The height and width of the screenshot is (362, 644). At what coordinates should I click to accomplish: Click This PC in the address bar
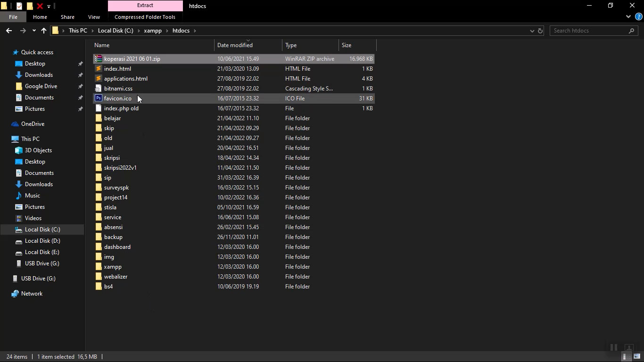tap(78, 31)
